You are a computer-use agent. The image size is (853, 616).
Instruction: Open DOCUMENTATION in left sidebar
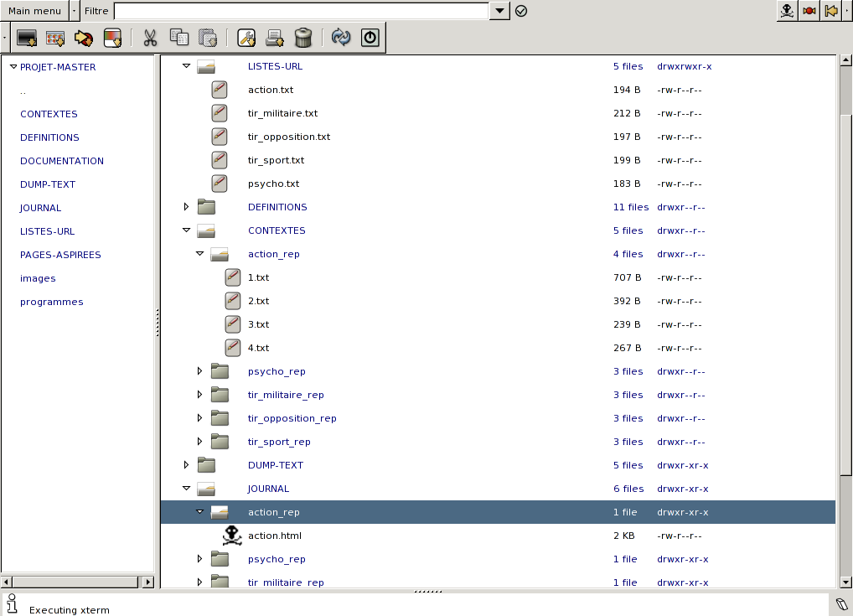coord(62,161)
